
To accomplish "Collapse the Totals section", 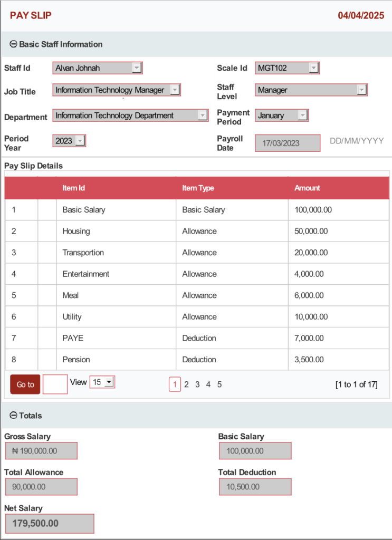I will point(14,416).
